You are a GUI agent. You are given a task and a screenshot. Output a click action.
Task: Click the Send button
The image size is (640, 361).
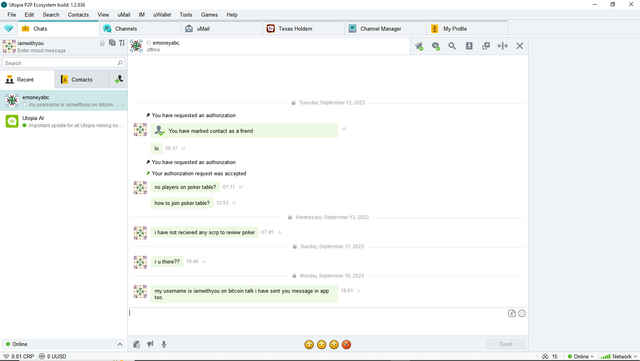(505, 344)
